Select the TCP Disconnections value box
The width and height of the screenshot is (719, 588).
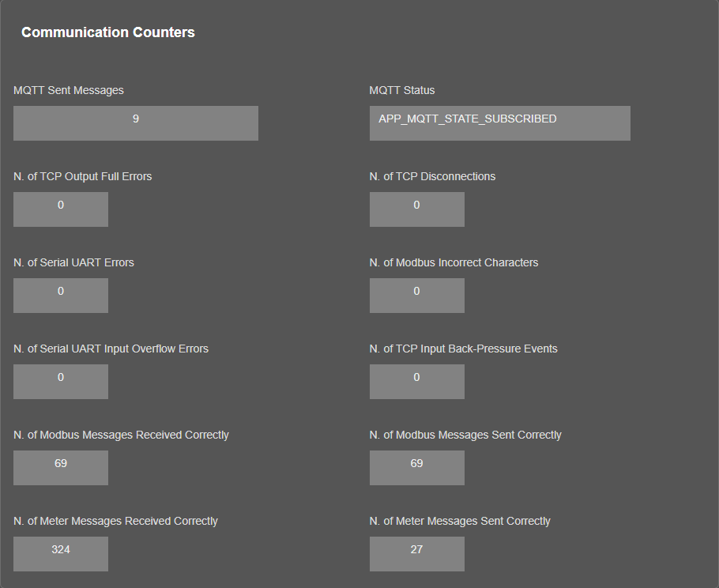tap(417, 209)
